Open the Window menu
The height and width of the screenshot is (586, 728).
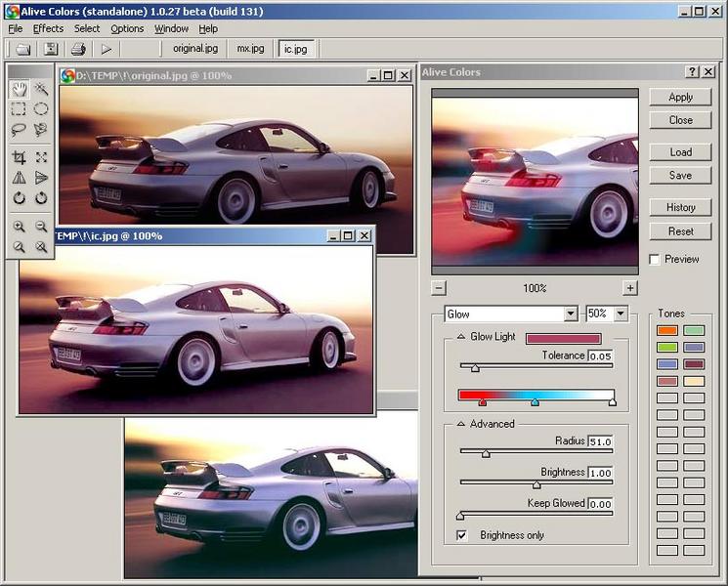[171, 28]
